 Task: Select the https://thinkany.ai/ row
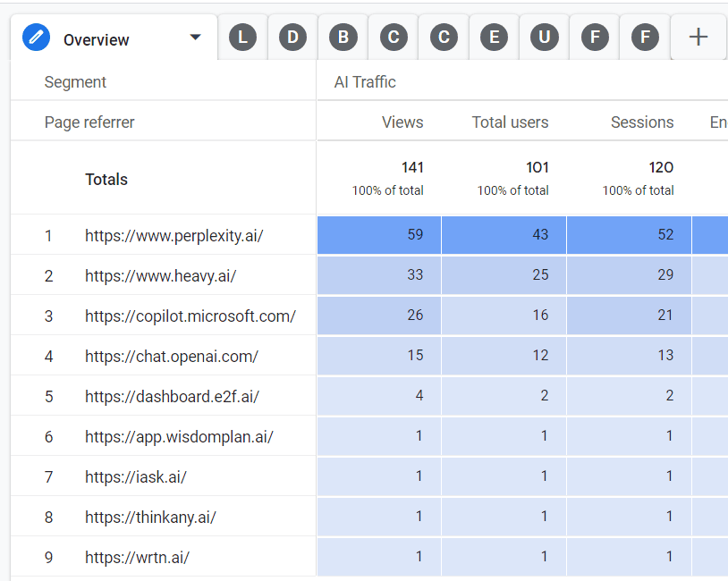[150, 518]
